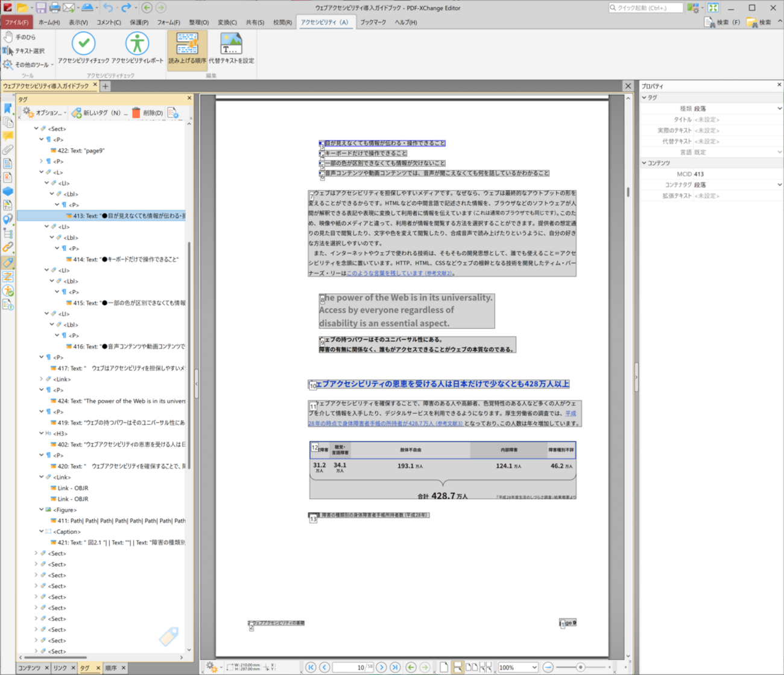The height and width of the screenshot is (675, 784).
Task: Open the zoom level 100% combo box
Action: (517, 667)
